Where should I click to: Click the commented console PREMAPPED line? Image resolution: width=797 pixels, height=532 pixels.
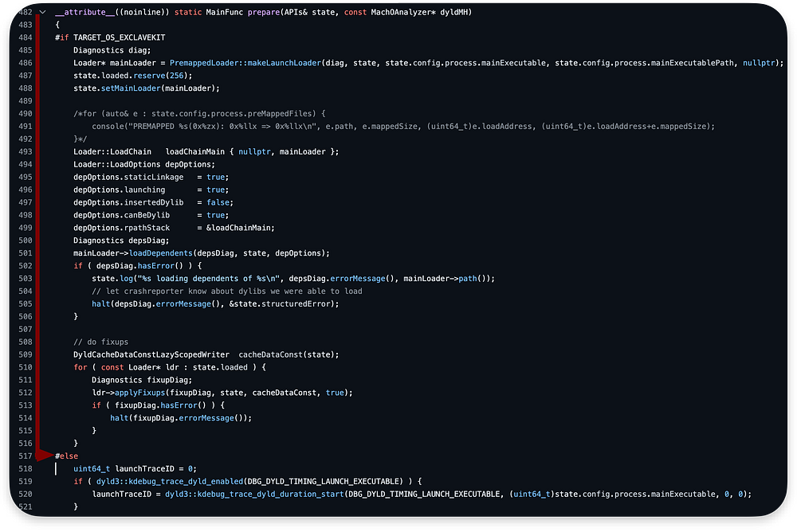coord(403,127)
